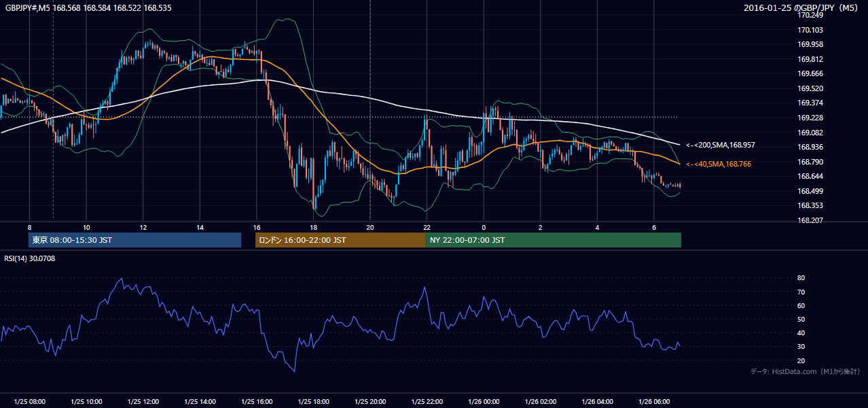
Task: Click the RSI 30 level label
Action: [x=801, y=347]
